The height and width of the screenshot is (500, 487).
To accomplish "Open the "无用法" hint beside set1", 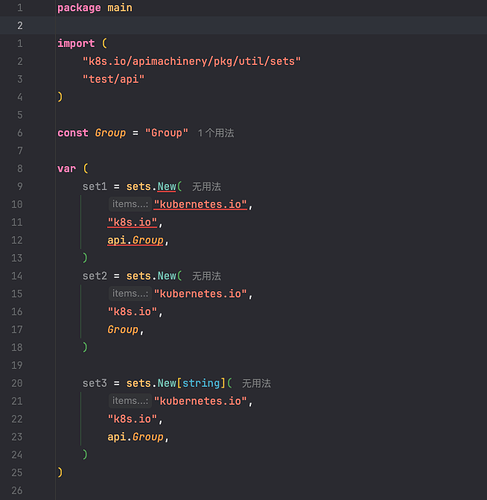I will [207, 187].
